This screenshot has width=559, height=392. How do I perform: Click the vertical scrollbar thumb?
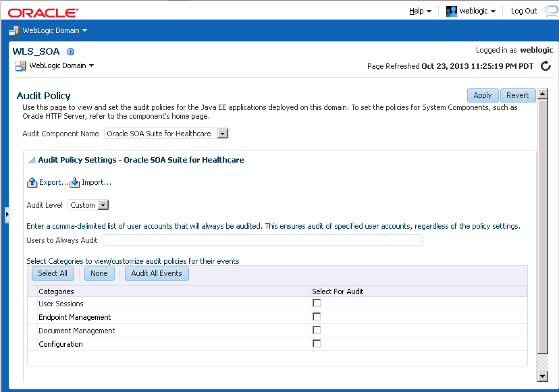(543, 227)
